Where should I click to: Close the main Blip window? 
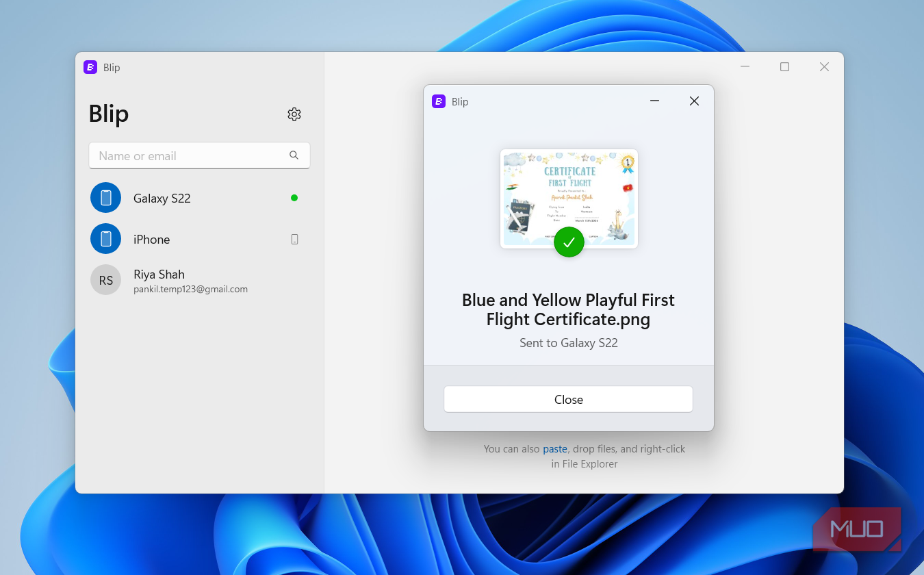pyautogui.click(x=825, y=66)
